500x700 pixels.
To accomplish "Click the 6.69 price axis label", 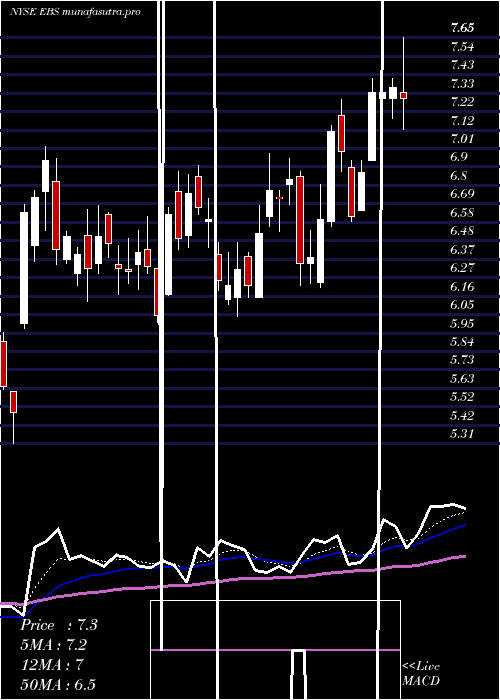I will 462,194.
